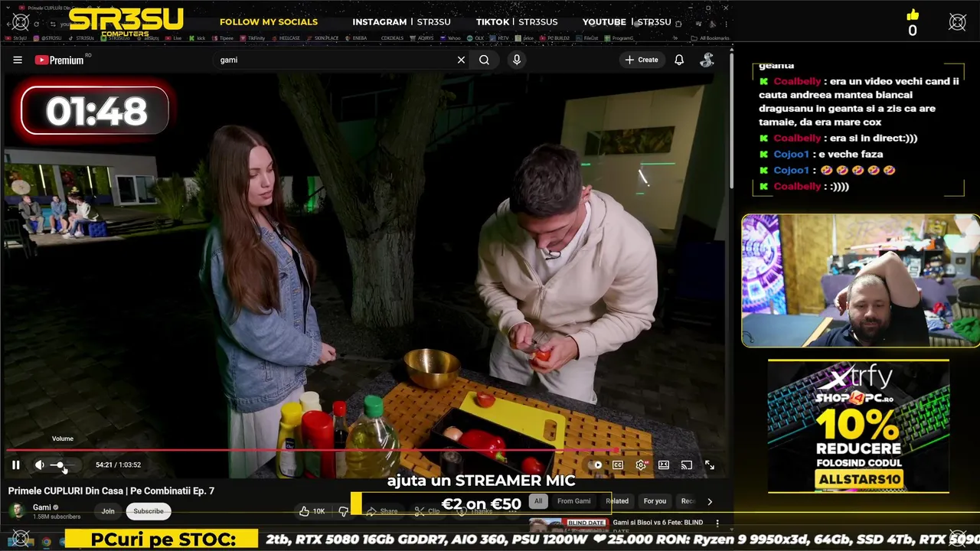Select the For you chip
Screen dimensions: 980x551
coord(655,501)
